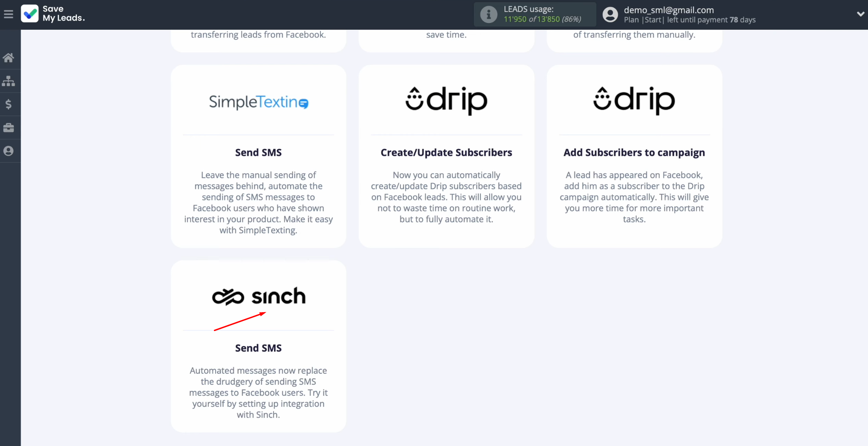Open the Sinch Send SMS title
The image size is (868, 446).
[258, 348]
